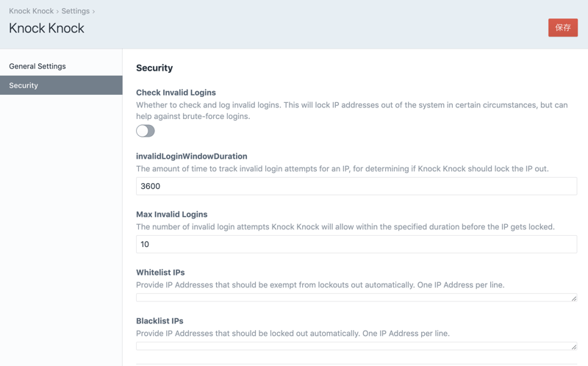Click the Blacklist IPs label
This screenshot has height=366, width=588.
tap(159, 321)
